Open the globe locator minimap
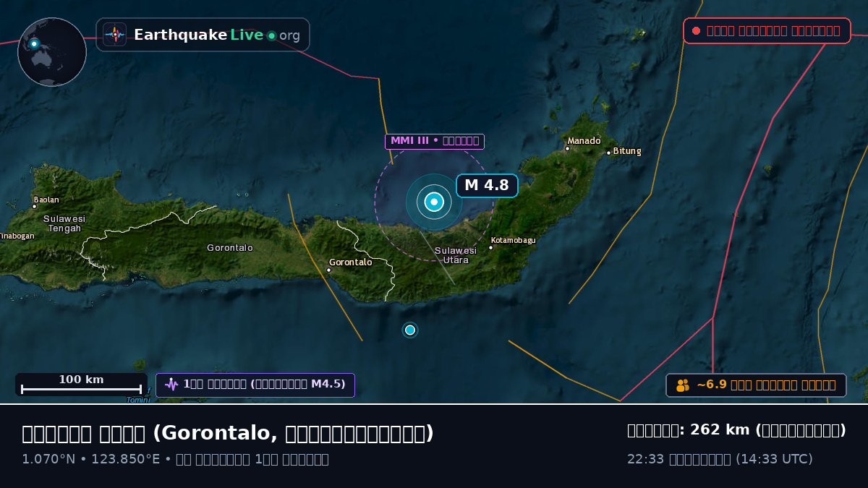Viewport: 868px width, 488px height. pyautogui.click(x=52, y=52)
